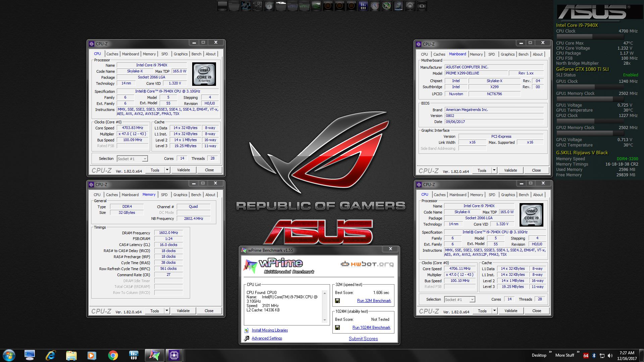Viewport: 644px width, 362px height.
Task: Open Tools dropdown arrow in top-left CPU-Z
Action: coord(167,170)
